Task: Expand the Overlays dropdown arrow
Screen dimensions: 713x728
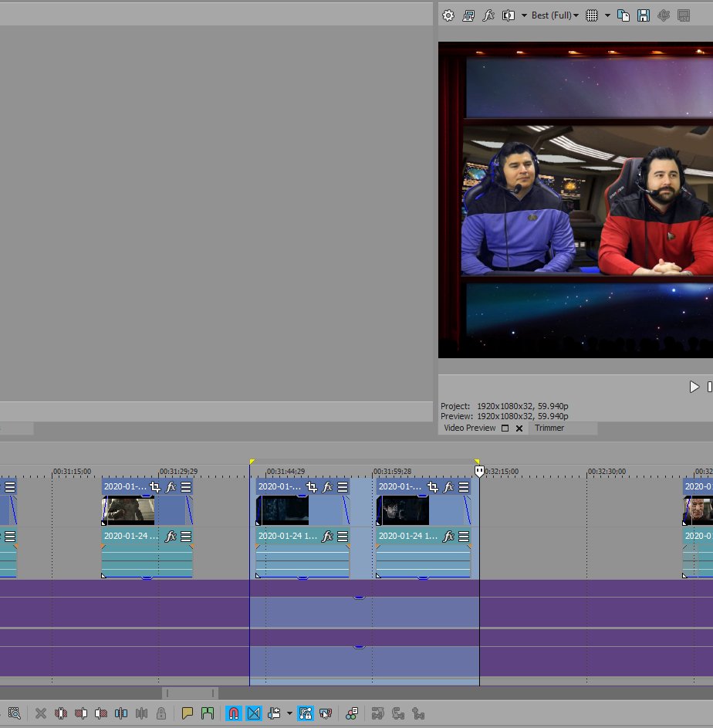Action: tap(607, 15)
